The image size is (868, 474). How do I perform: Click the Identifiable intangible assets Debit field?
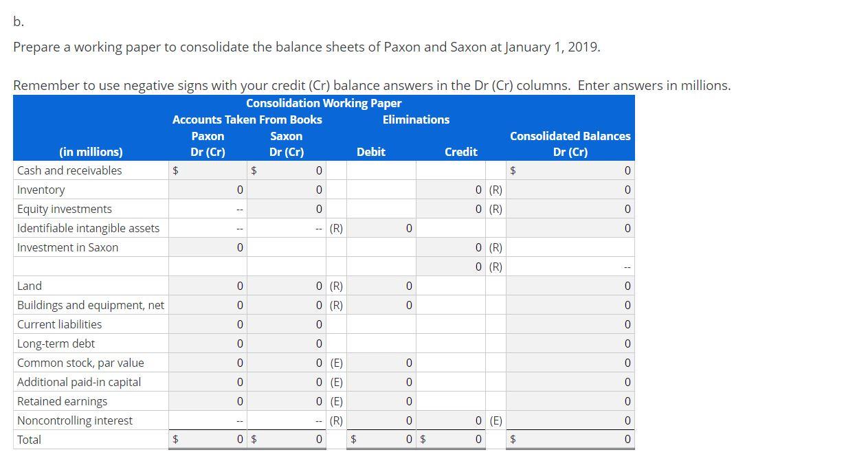click(x=381, y=227)
